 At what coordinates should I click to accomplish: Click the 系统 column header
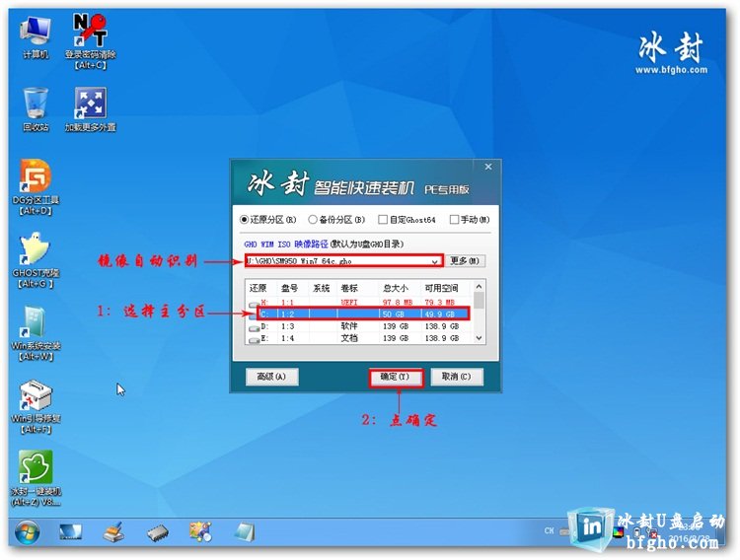pos(322,288)
